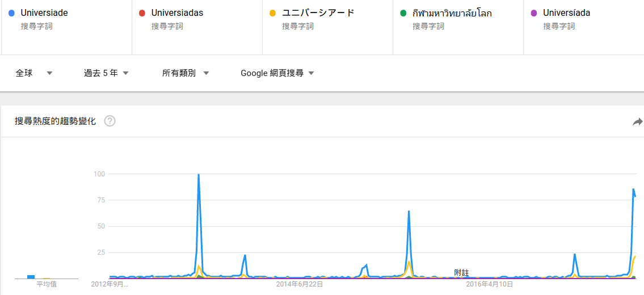644x295 pixels.
Task: Click the 搜尋熱度的趨勢變化 heading
Action: click(55, 121)
